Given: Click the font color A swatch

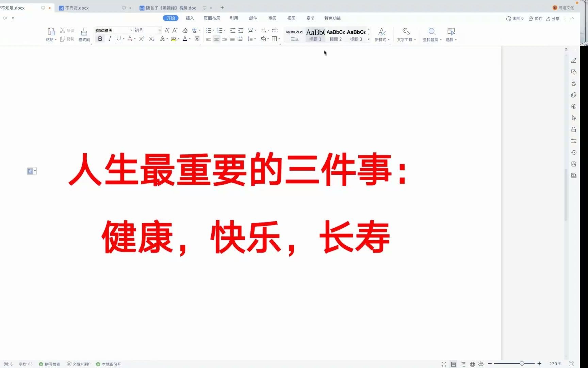Looking at the screenshot, I should click(x=185, y=39).
